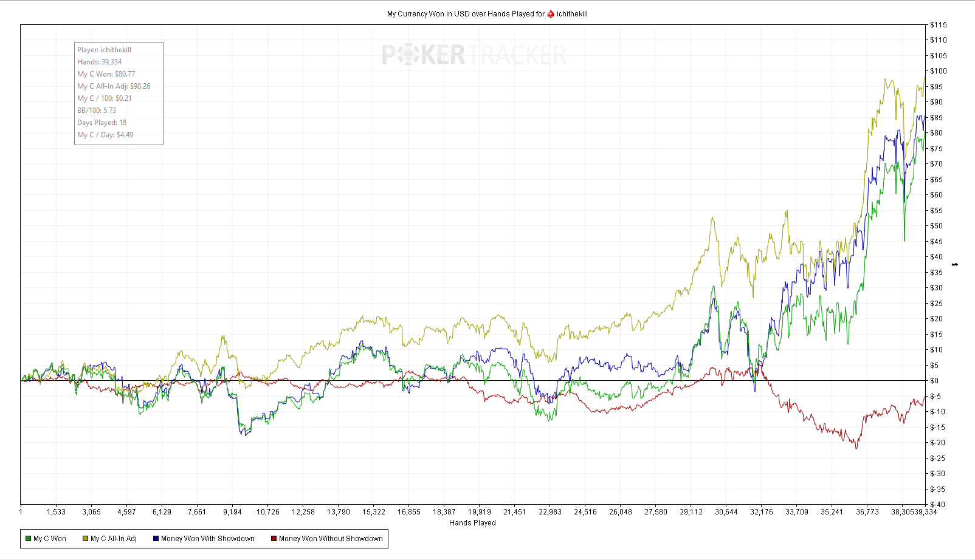This screenshot has height=560, width=975.
Task: Click the x-axis tick label '7,661'
Action: 197,512
